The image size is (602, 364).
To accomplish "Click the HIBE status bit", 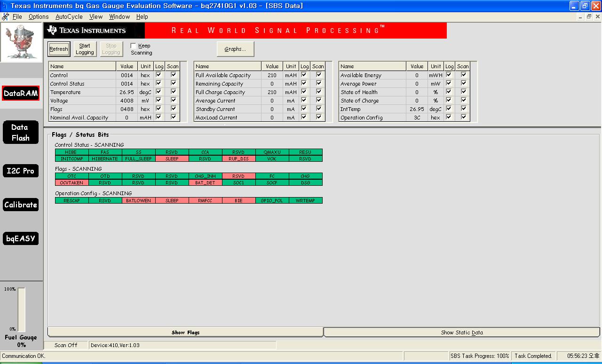I will pyautogui.click(x=71, y=152).
